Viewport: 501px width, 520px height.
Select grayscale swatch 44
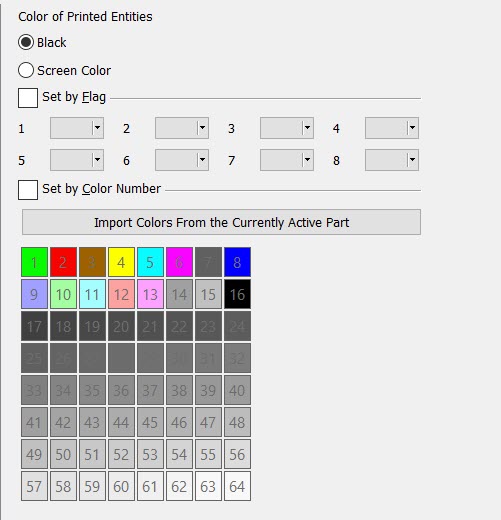click(121, 422)
